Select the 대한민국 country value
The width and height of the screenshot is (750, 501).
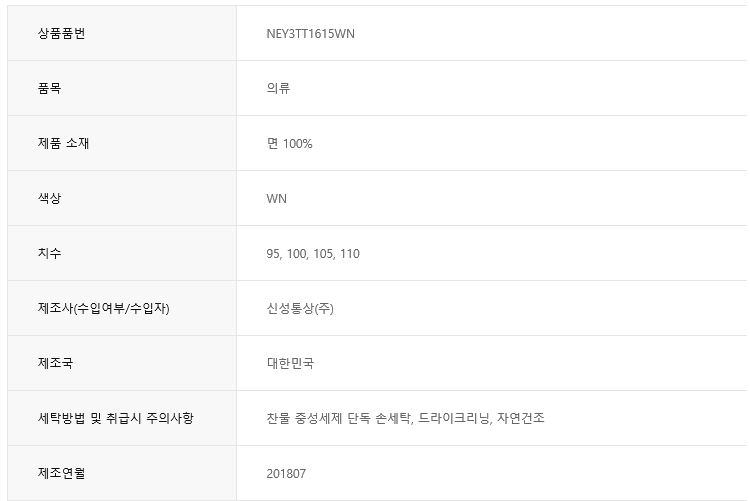(x=290, y=363)
